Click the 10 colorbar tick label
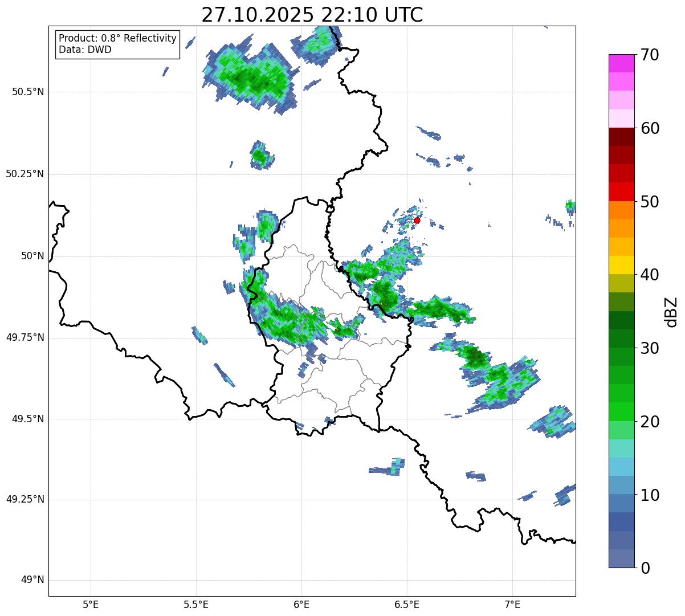 pos(650,495)
